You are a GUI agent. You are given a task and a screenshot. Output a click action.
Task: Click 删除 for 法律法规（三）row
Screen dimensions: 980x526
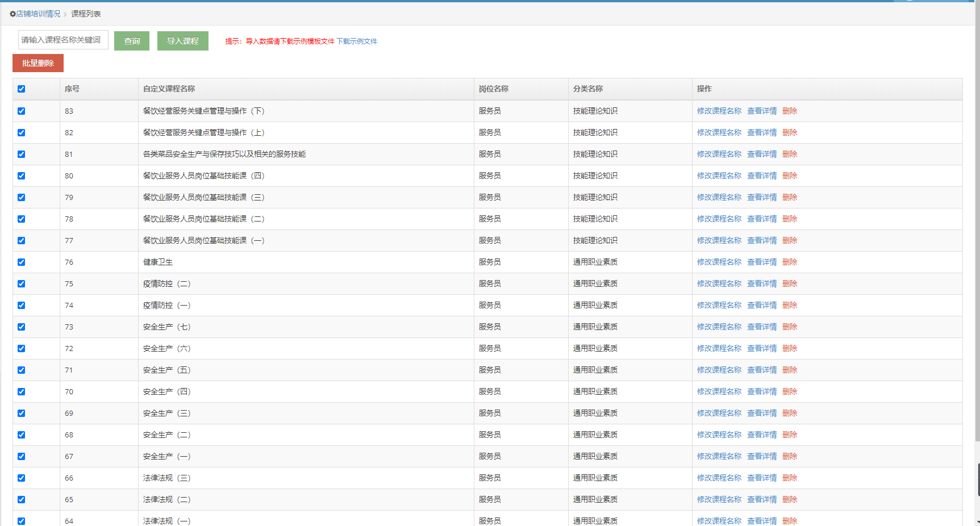(x=789, y=478)
